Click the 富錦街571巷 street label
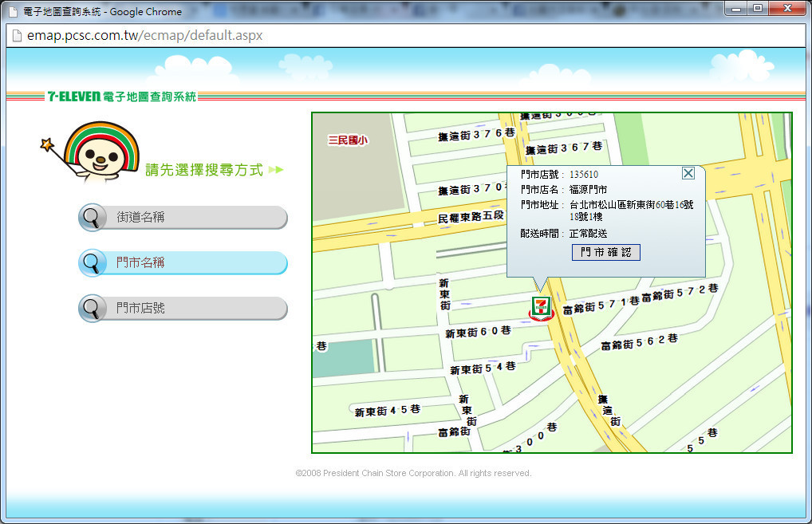812x524 pixels. tap(601, 306)
